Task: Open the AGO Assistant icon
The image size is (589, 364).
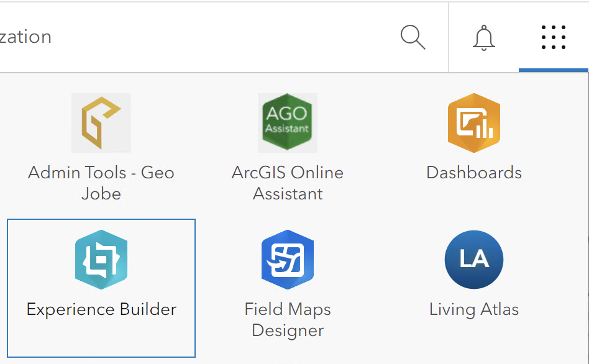Action: tap(288, 123)
